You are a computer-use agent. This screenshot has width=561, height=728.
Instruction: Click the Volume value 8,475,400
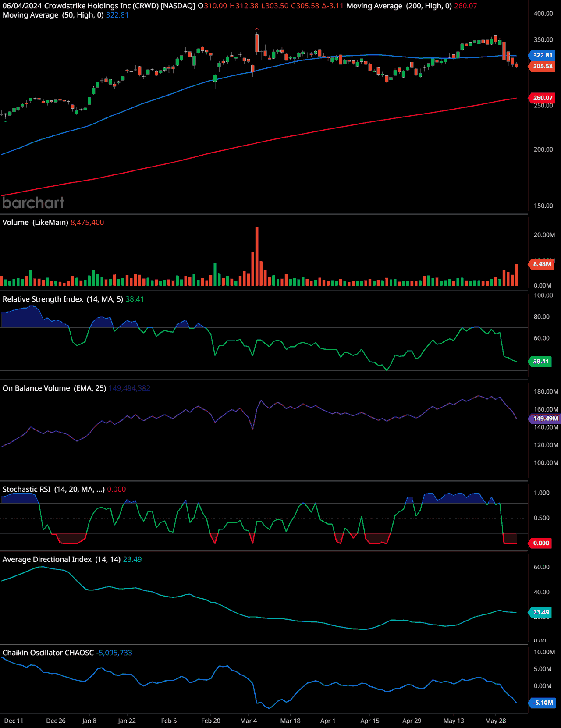[x=87, y=222]
